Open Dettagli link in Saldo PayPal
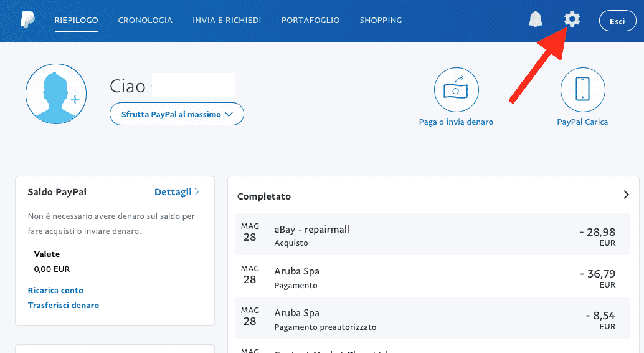 coord(177,192)
